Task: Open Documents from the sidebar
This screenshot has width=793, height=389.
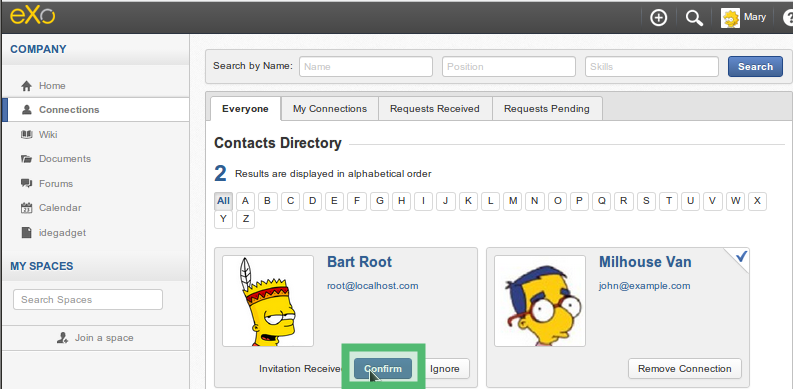Action: (65, 159)
